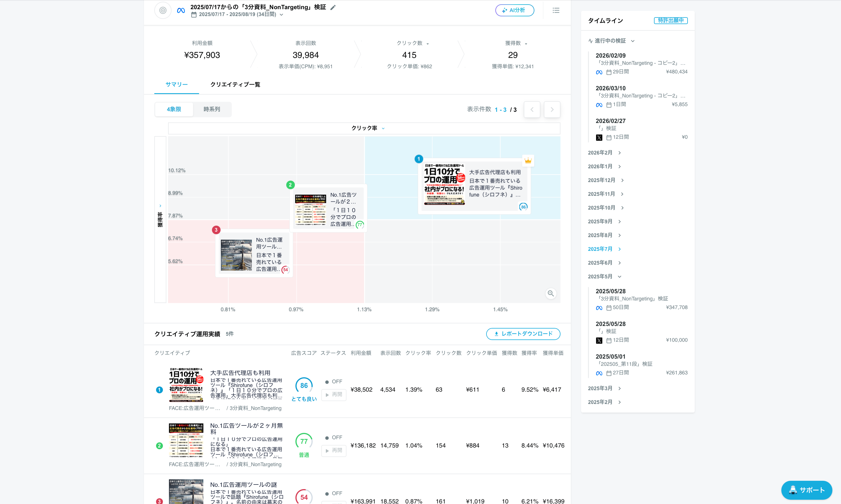Viewport: 841px width, 504px height.
Task: Open the list menu icon at top right
Action: click(556, 10)
